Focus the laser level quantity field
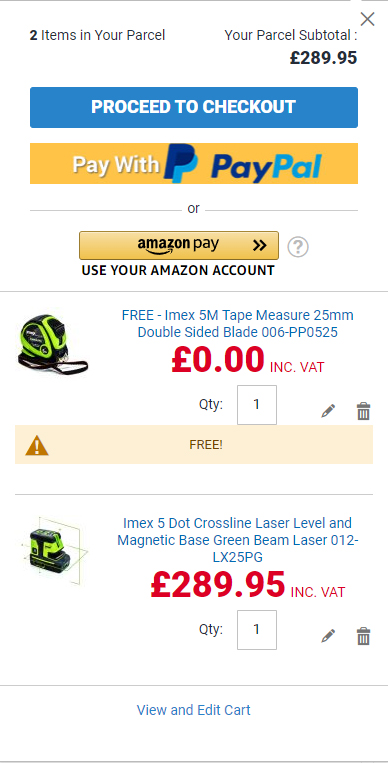 (x=257, y=630)
